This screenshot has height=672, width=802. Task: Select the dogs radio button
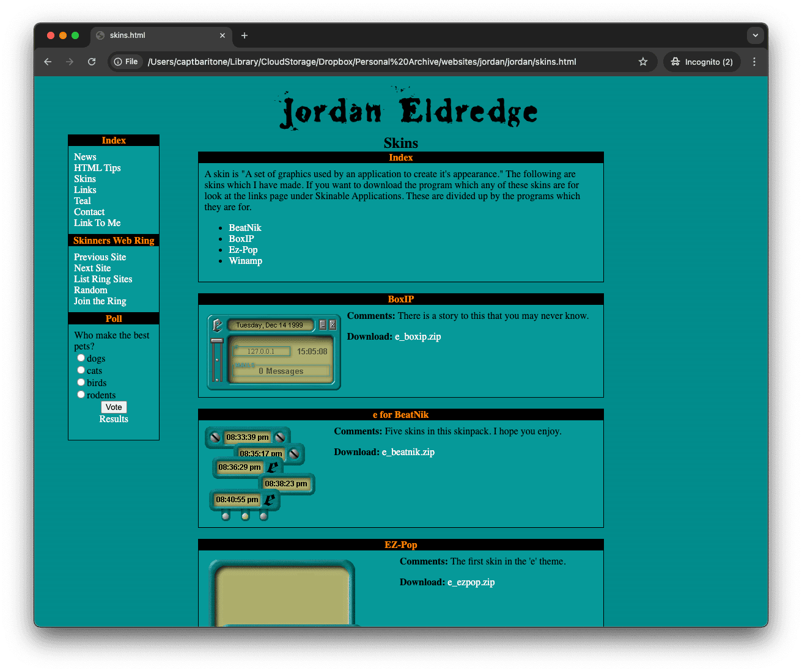pyautogui.click(x=81, y=358)
